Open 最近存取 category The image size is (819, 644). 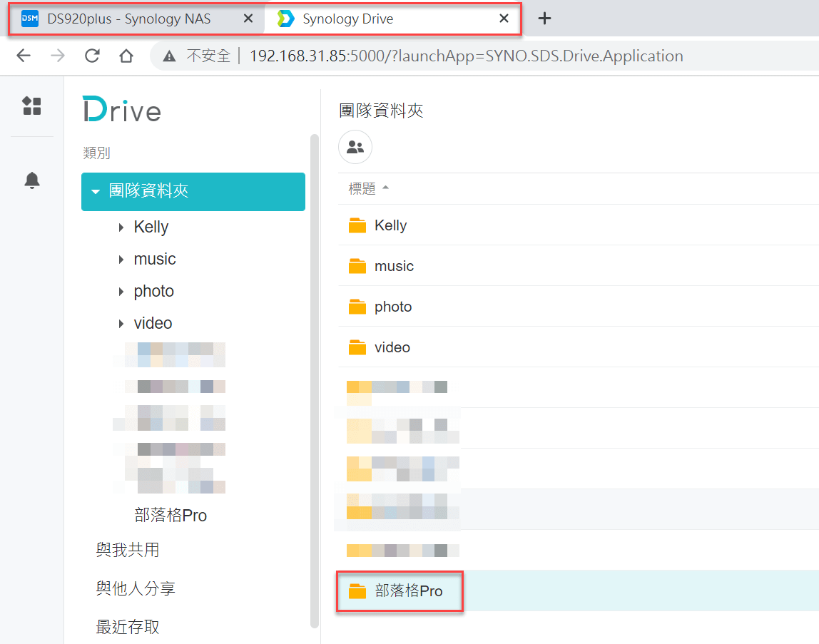pyautogui.click(x=128, y=627)
